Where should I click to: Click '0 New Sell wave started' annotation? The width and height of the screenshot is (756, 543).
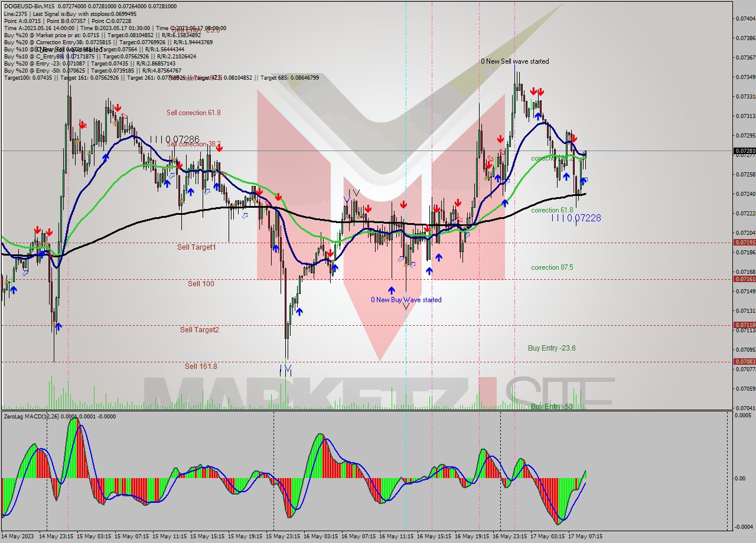514,61
